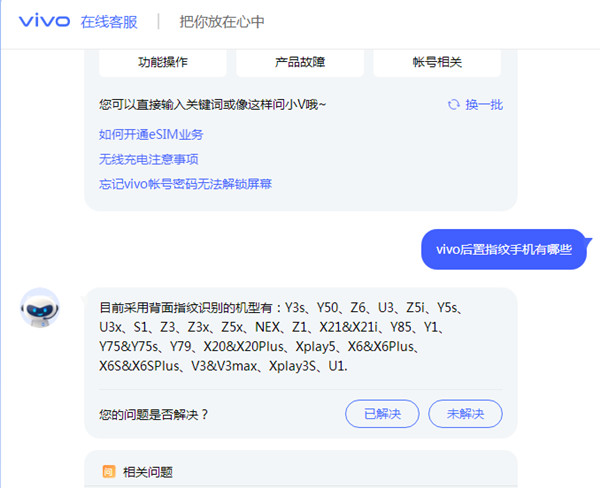Open 如何开通eSIM业务 question link
The width and height of the screenshot is (600, 488).
click(x=151, y=134)
